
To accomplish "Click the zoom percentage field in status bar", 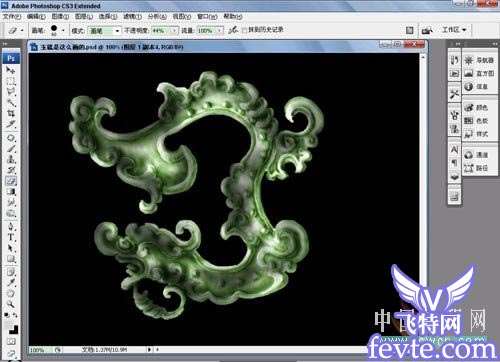I will point(40,350).
